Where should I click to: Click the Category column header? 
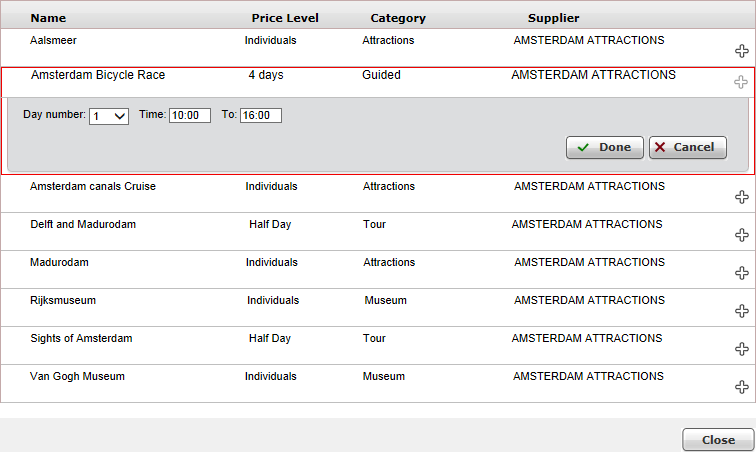398,18
